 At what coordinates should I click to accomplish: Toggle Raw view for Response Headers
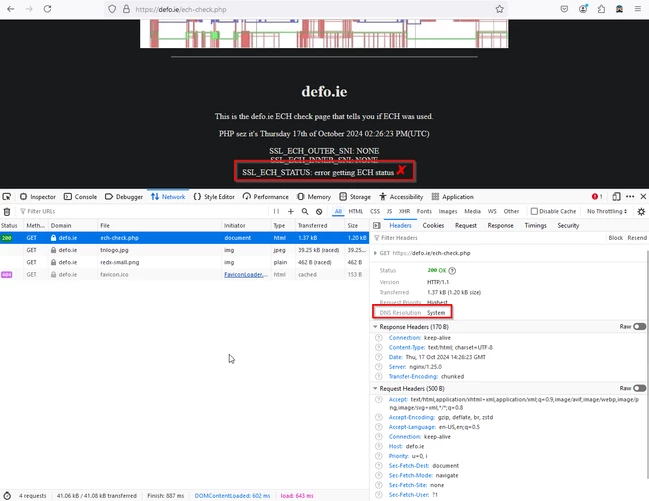639,327
